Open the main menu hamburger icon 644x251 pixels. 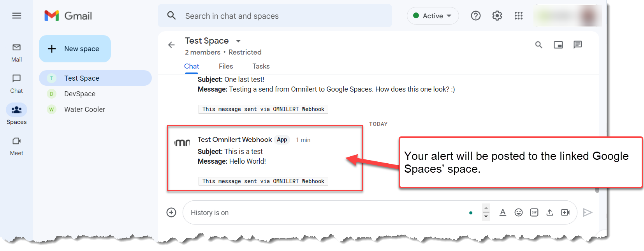pos(16,16)
